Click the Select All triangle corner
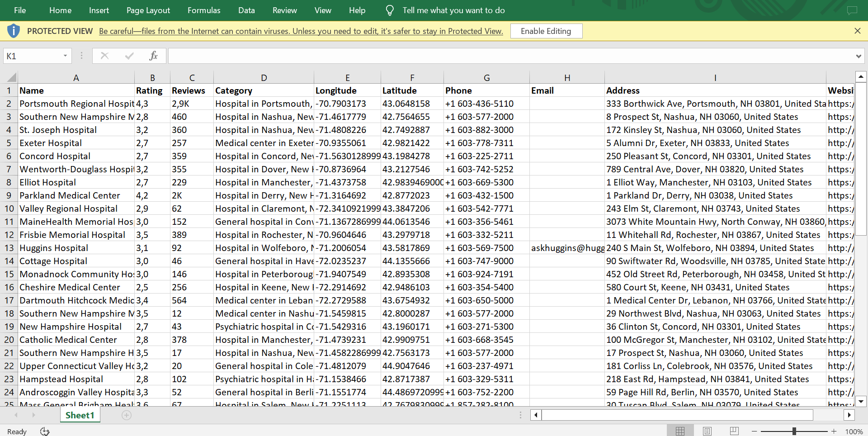The height and width of the screenshot is (436, 868). tap(11, 77)
